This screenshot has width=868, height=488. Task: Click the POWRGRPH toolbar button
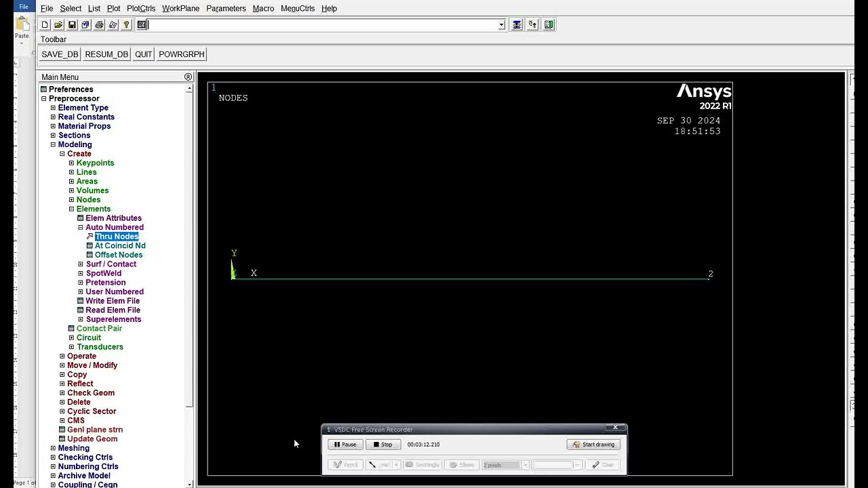coord(182,55)
